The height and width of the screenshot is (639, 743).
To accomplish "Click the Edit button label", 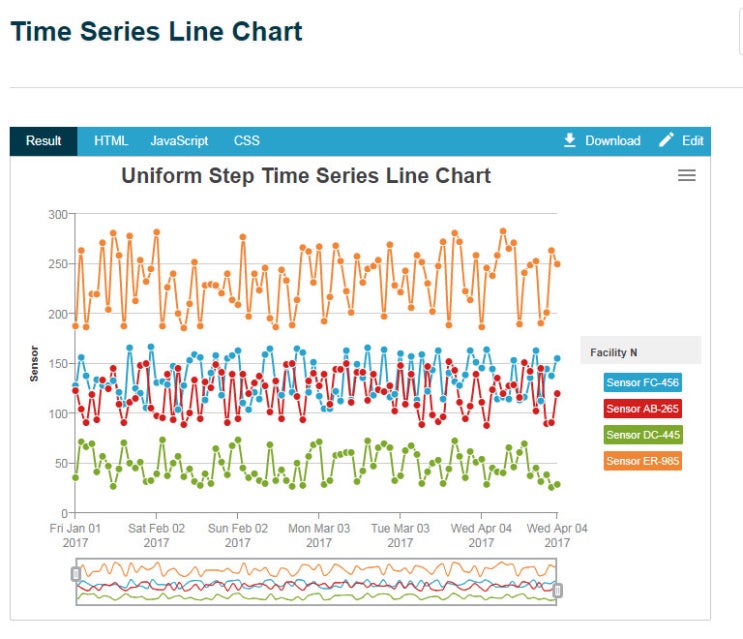I will 692,141.
